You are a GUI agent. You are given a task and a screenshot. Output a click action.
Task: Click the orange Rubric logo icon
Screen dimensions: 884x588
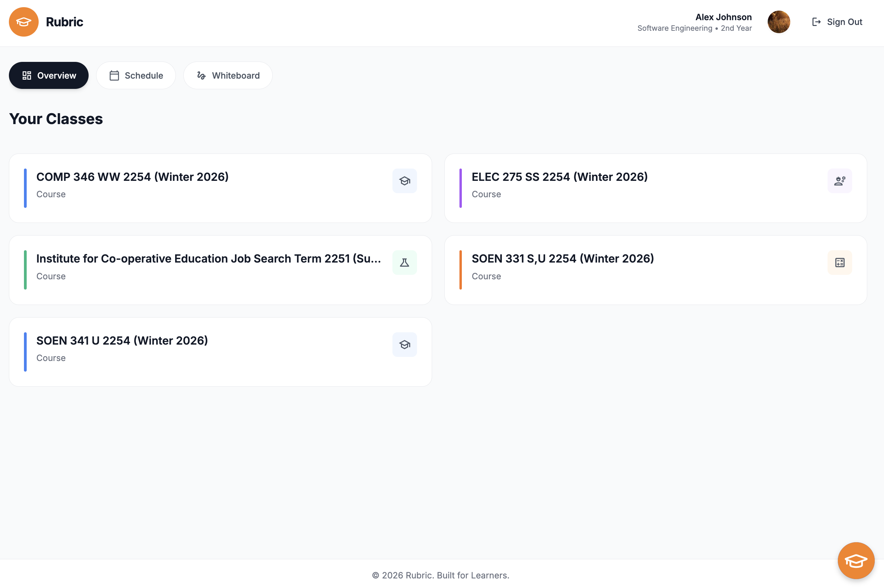[x=24, y=22]
